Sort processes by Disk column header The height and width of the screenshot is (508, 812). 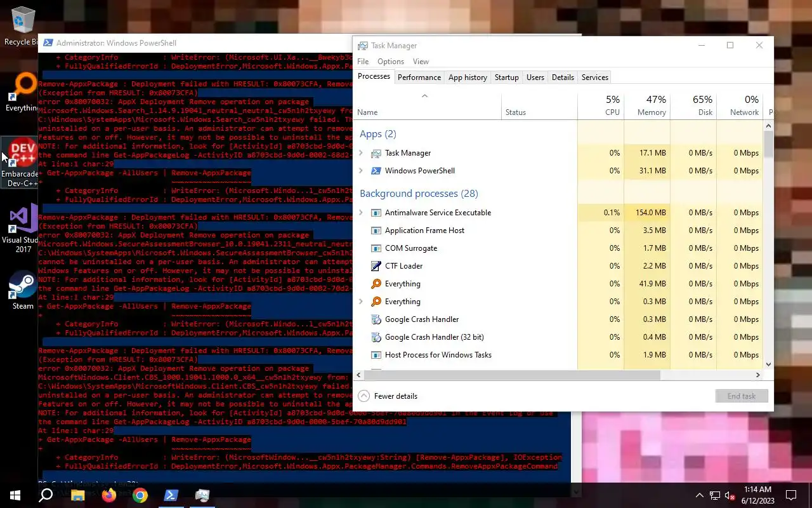693,106
